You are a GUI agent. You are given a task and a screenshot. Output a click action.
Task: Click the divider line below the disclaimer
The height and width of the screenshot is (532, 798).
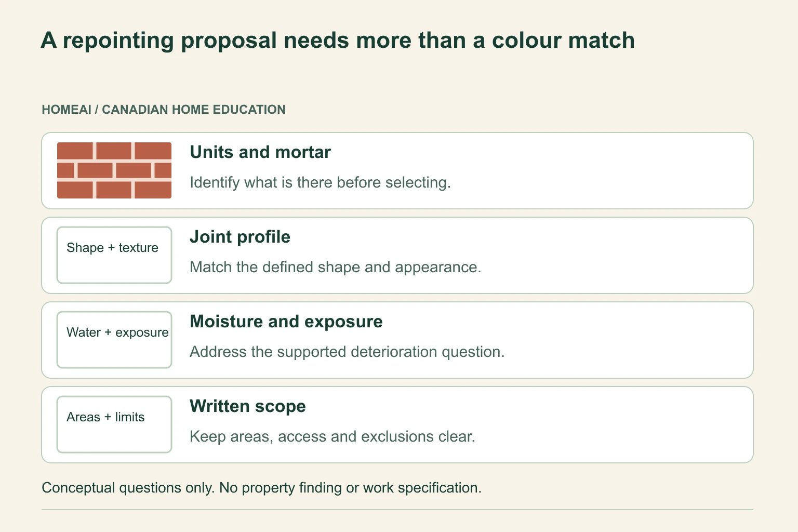[397, 510]
